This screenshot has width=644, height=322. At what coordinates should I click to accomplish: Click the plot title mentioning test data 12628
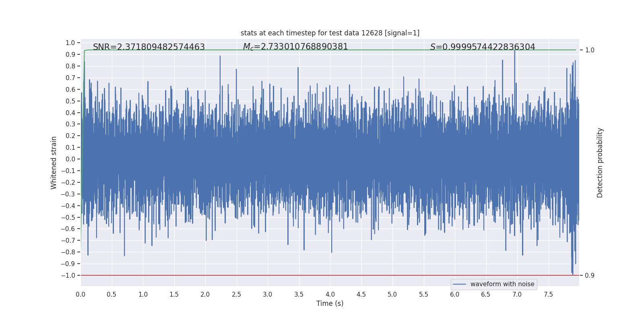330,33
